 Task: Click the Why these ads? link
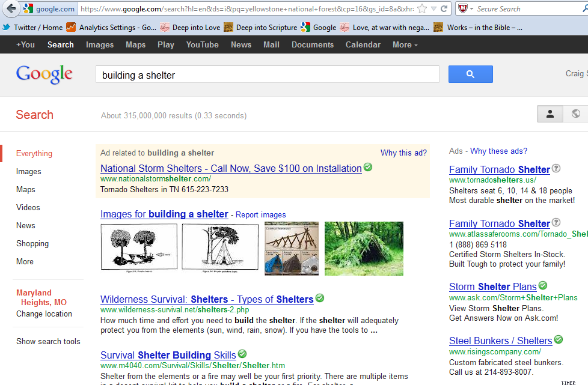499,151
